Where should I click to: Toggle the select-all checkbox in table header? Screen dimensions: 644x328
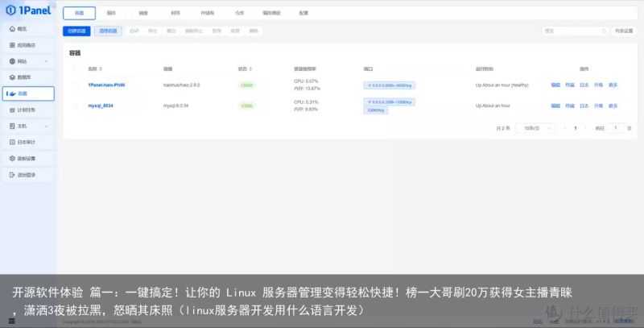coord(75,69)
